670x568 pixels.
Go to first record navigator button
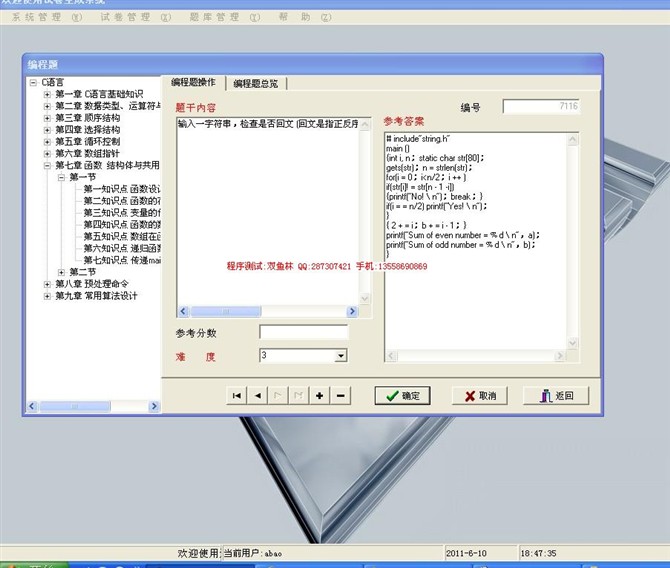pos(236,396)
